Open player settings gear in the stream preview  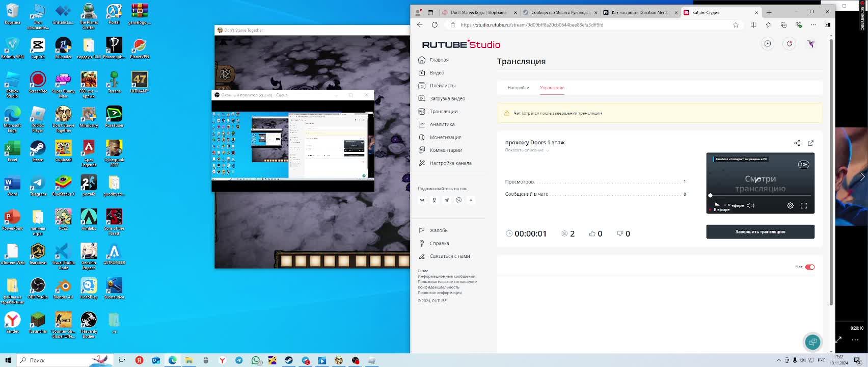(x=790, y=206)
